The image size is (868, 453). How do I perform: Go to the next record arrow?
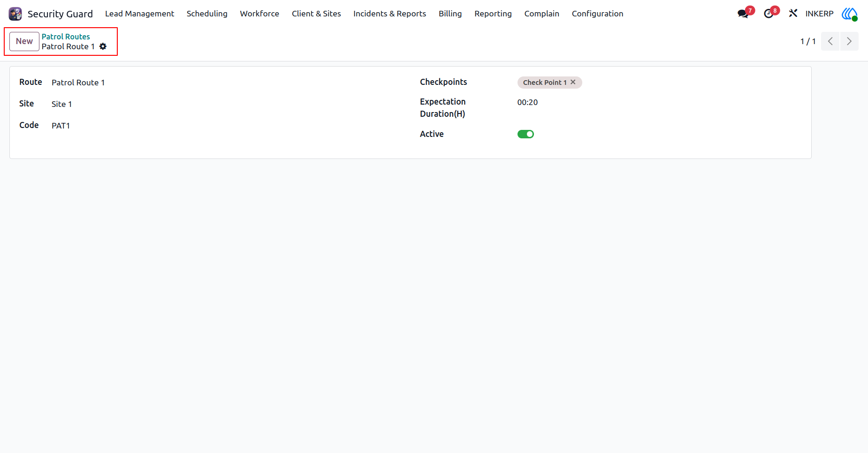pyautogui.click(x=849, y=41)
